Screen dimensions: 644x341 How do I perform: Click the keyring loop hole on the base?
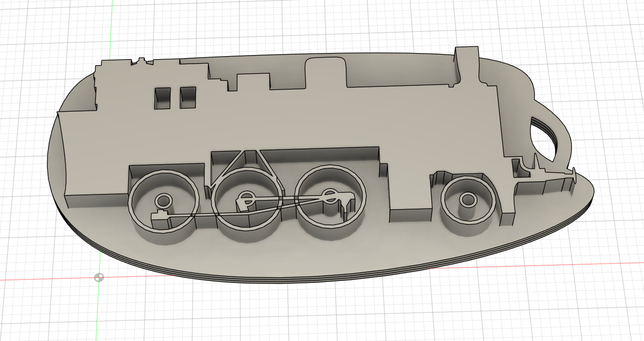click(x=542, y=139)
